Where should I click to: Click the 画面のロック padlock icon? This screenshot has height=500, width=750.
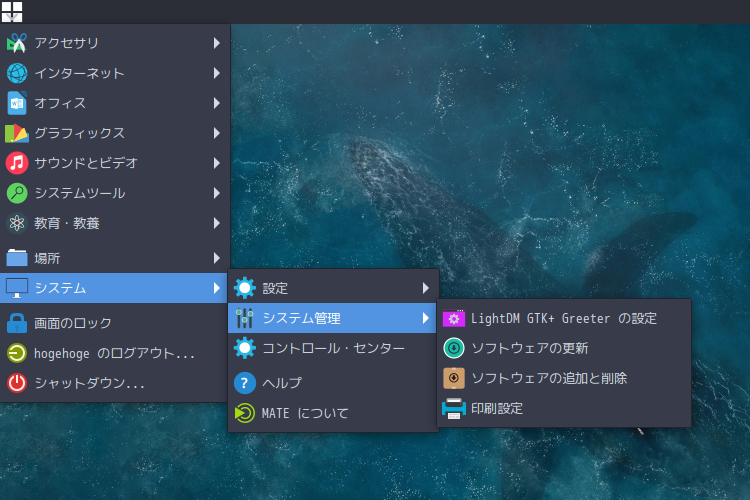click(17, 323)
